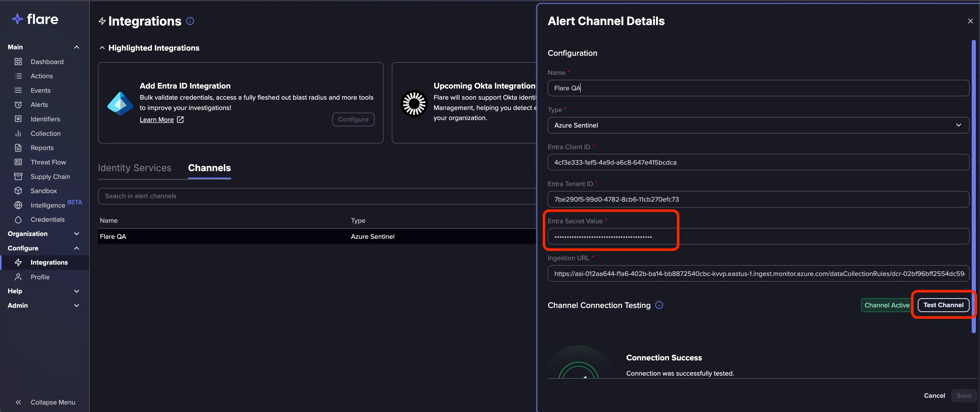Click Configure on the Entra ID card

pos(353,119)
